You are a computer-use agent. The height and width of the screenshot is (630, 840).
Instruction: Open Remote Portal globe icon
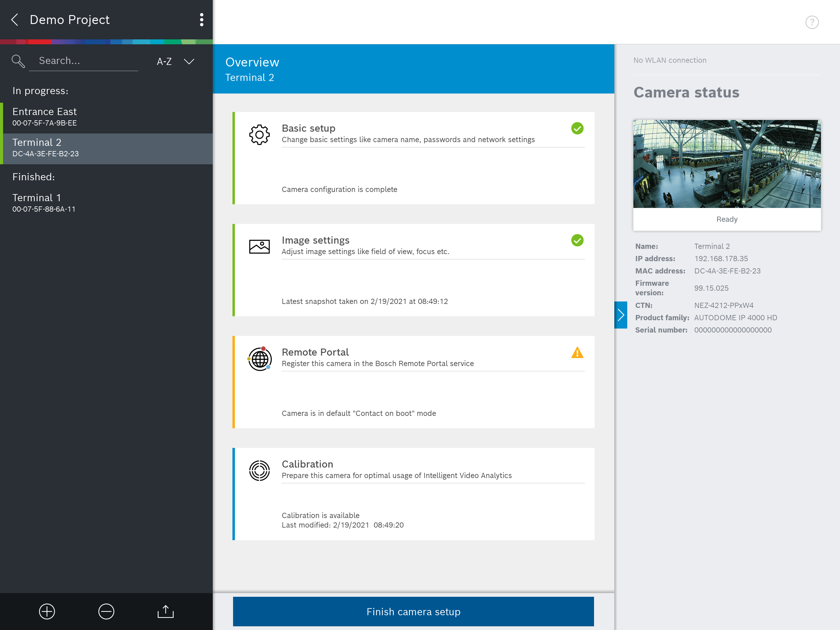[260, 358]
